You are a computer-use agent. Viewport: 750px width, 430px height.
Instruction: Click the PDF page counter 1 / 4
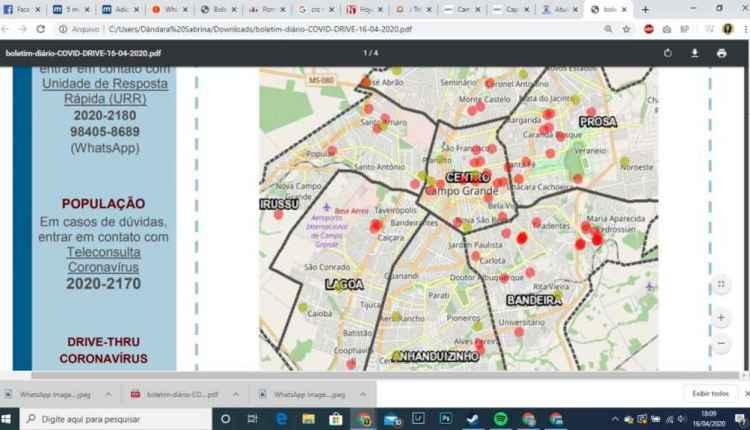pyautogui.click(x=371, y=53)
